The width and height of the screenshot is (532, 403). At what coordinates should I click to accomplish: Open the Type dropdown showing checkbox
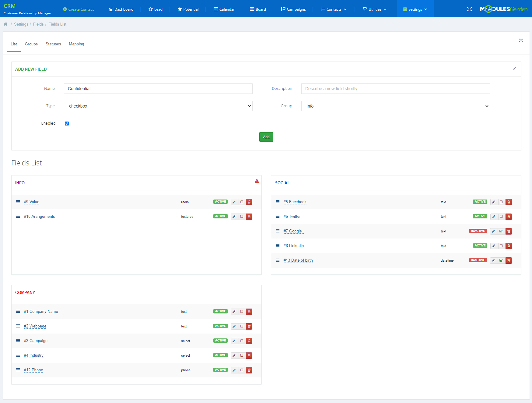(x=158, y=106)
